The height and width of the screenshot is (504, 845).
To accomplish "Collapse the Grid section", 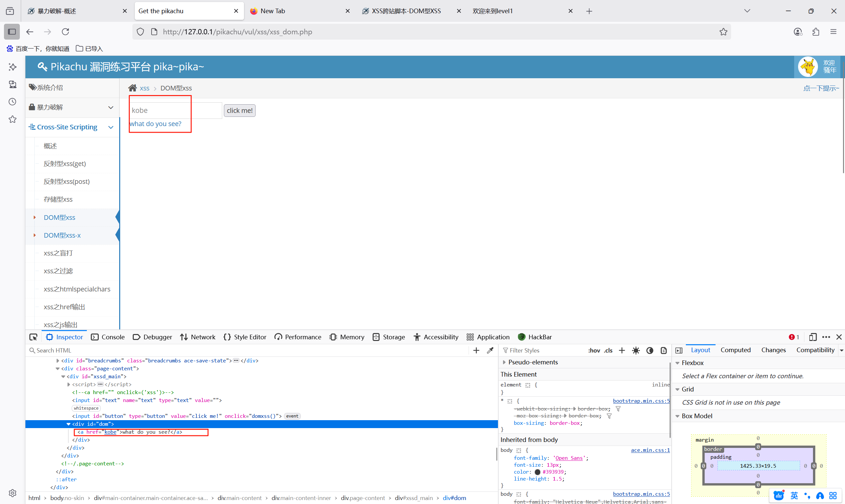I will [678, 389].
